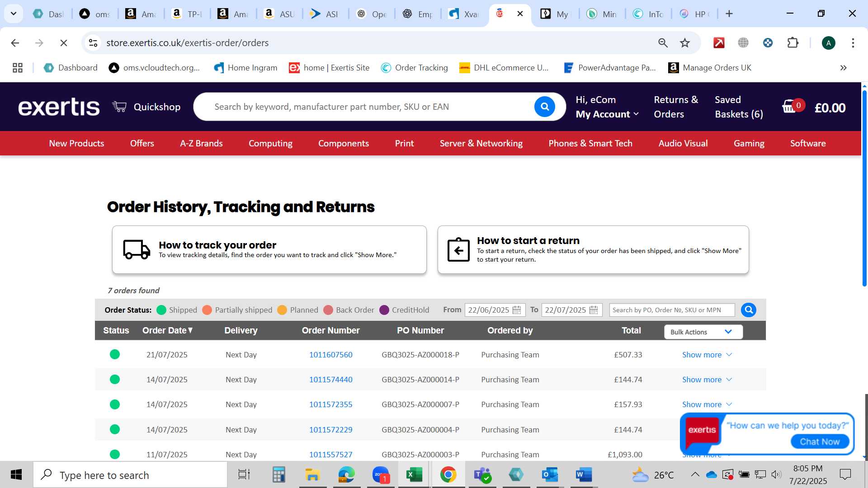This screenshot has height=488, width=868.
Task: Switch to the HP browser tab
Action: (x=695, y=14)
